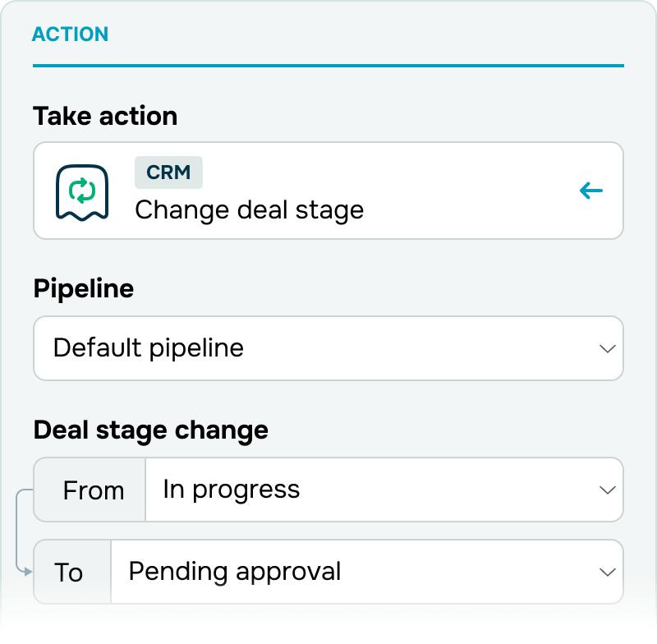
Task: Click the Take action heading
Action: pos(105,116)
